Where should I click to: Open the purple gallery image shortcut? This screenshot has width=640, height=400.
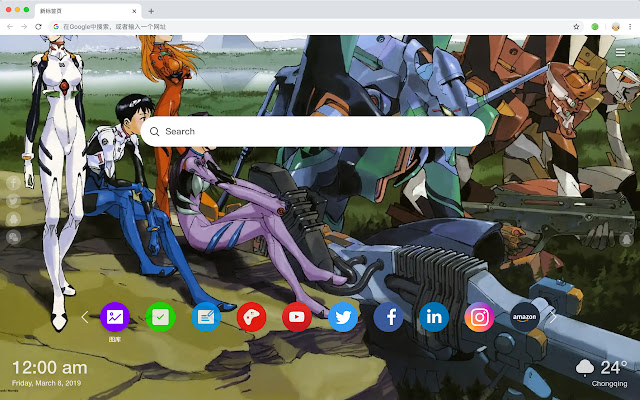(x=115, y=317)
